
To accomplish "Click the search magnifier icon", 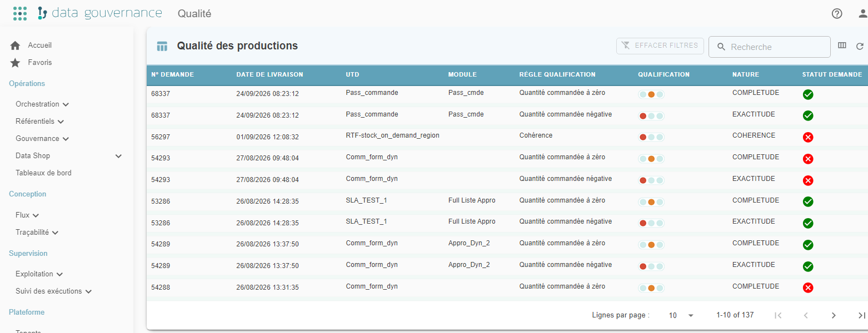I will 721,47.
